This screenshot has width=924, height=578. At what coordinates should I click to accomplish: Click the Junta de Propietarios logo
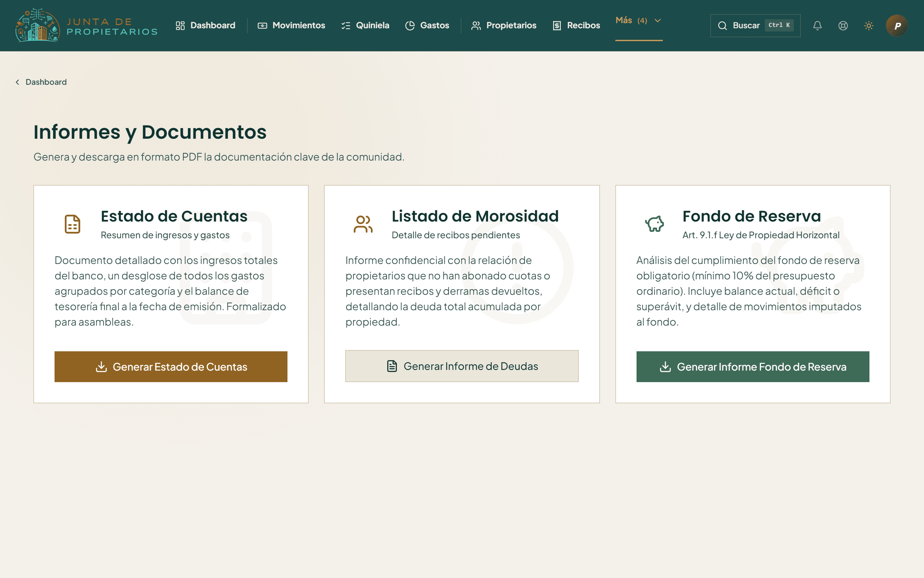point(87,25)
